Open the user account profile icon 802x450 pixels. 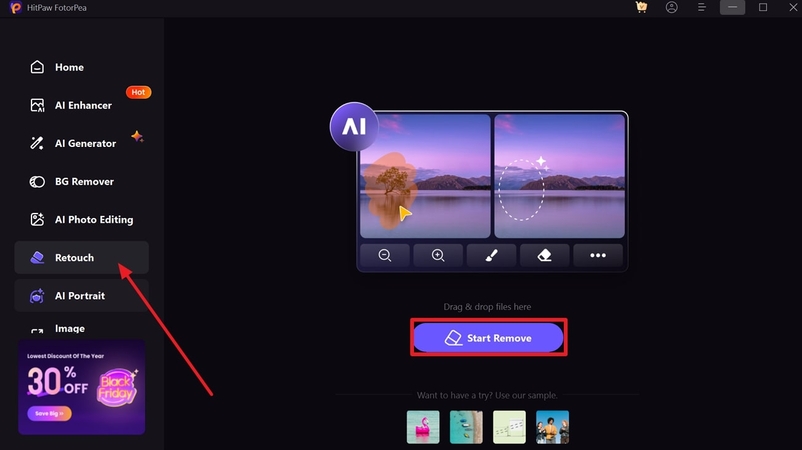tap(672, 7)
